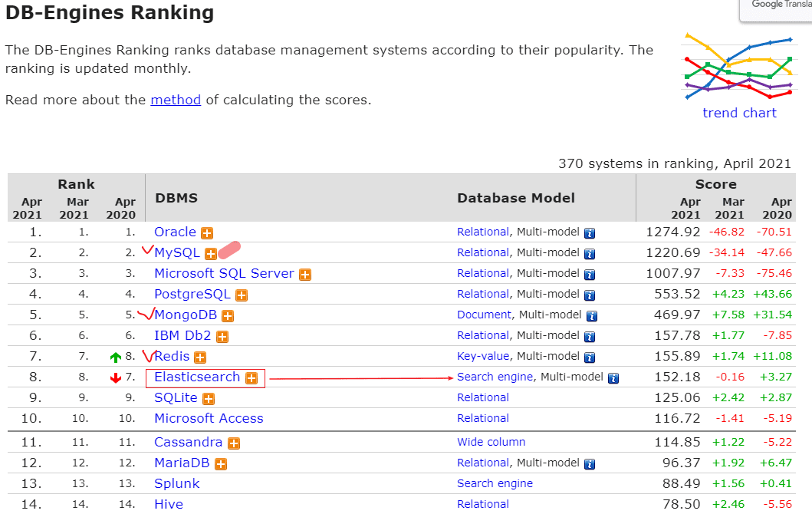Expand the plus icon beside IBM Db2
Image resolution: width=812 pixels, height=514 pixels.
[x=222, y=336]
